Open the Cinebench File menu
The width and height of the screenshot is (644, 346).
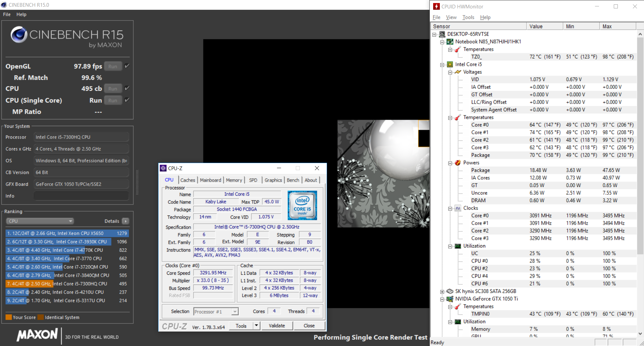point(7,14)
